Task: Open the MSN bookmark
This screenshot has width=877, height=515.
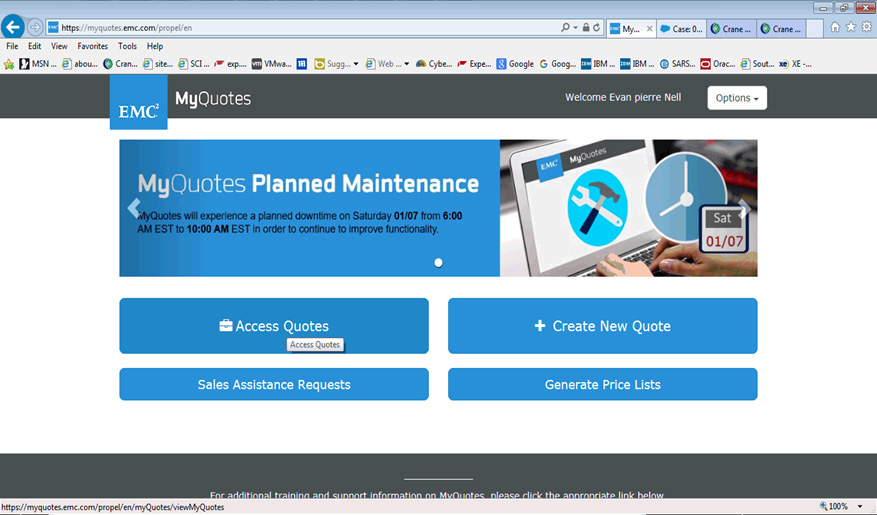Action: point(38,64)
